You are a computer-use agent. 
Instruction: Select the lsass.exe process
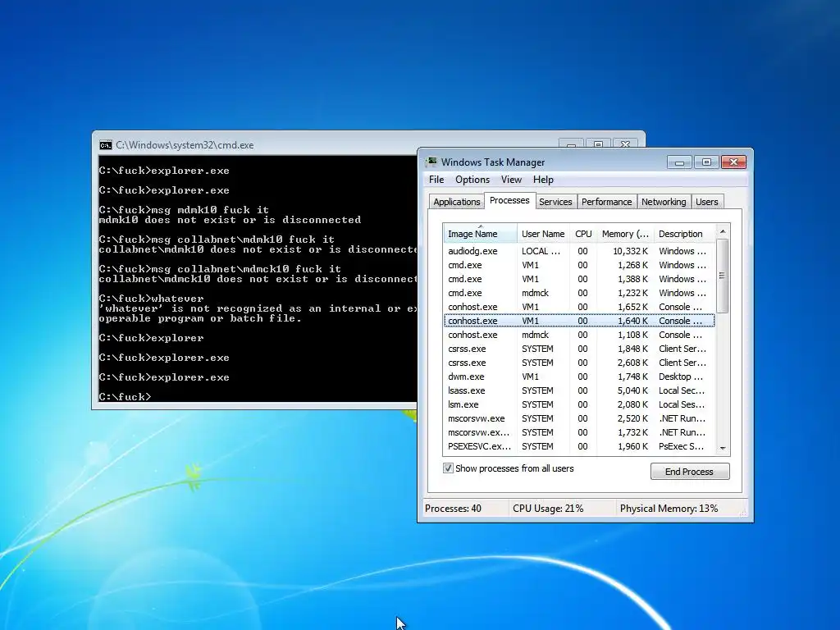click(579, 390)
